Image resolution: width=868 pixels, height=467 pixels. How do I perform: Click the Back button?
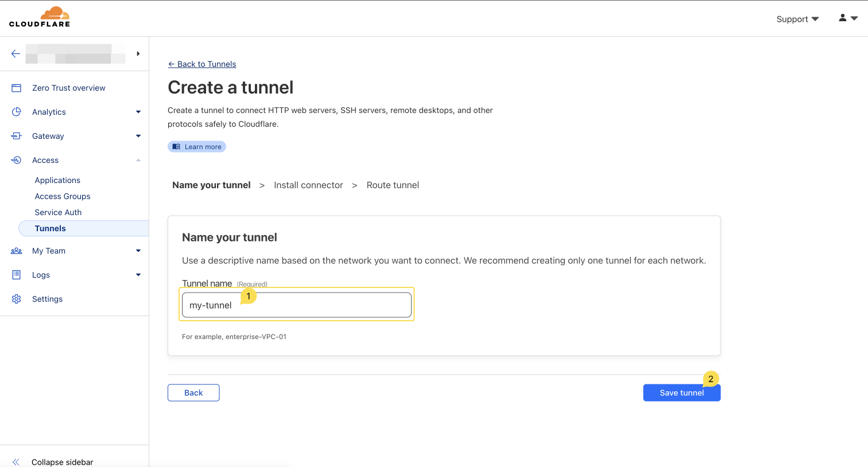tap(193, 393)
